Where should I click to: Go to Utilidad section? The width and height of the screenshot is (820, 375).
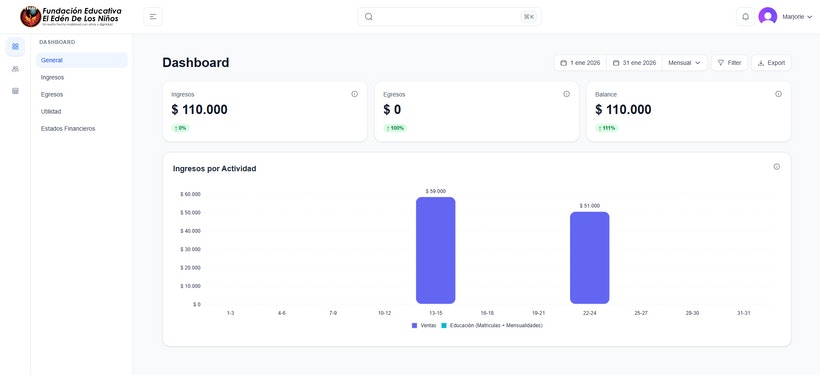coord(82,111)
